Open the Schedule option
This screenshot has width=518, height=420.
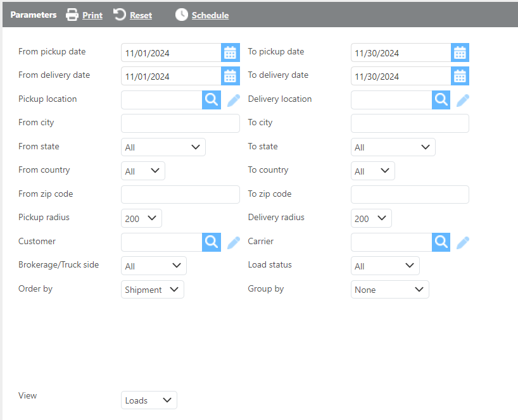tap(210, 15)
